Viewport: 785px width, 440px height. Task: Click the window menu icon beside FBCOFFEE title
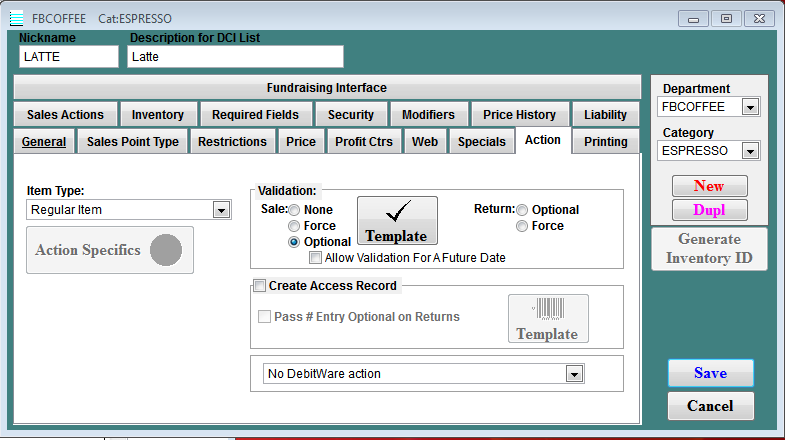tap(17, 19)
